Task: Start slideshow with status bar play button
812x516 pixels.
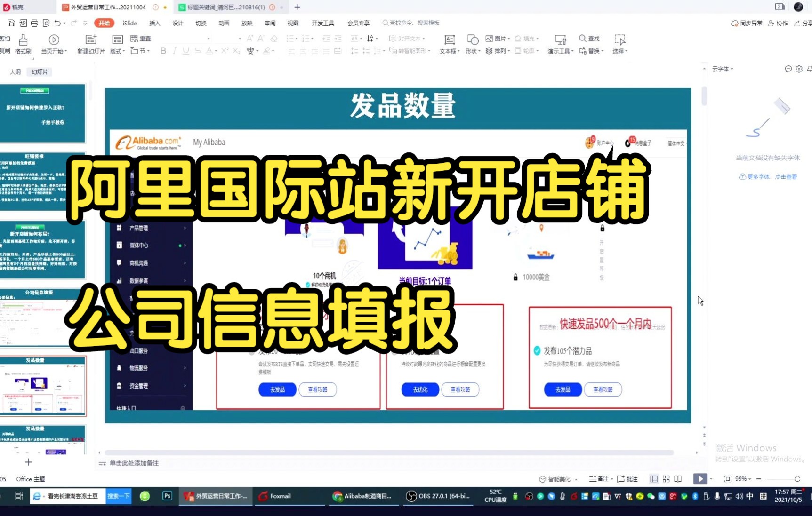Action: (700, 479)
